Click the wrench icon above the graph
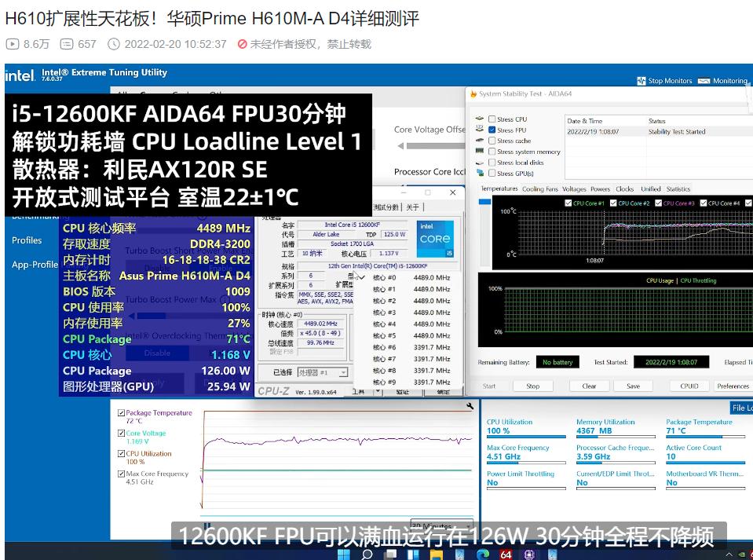The height and width of the screenshot is (560, 753). (470, 406)
